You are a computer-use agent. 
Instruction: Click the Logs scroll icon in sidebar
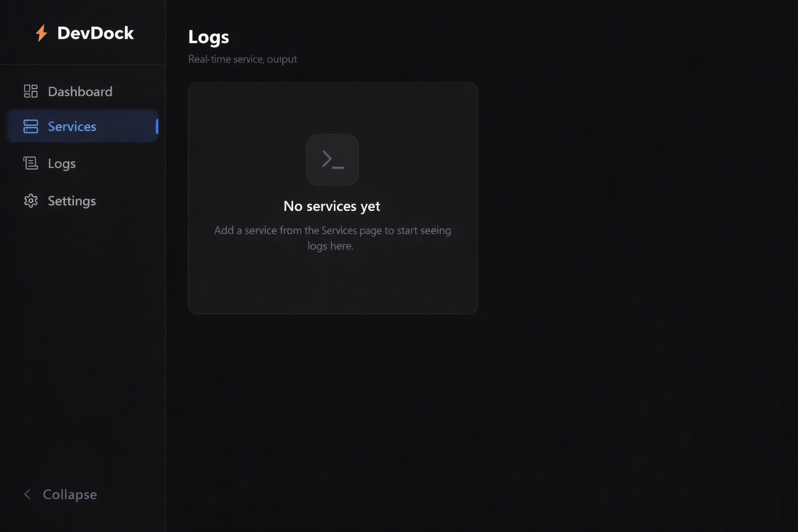(31, 164)
